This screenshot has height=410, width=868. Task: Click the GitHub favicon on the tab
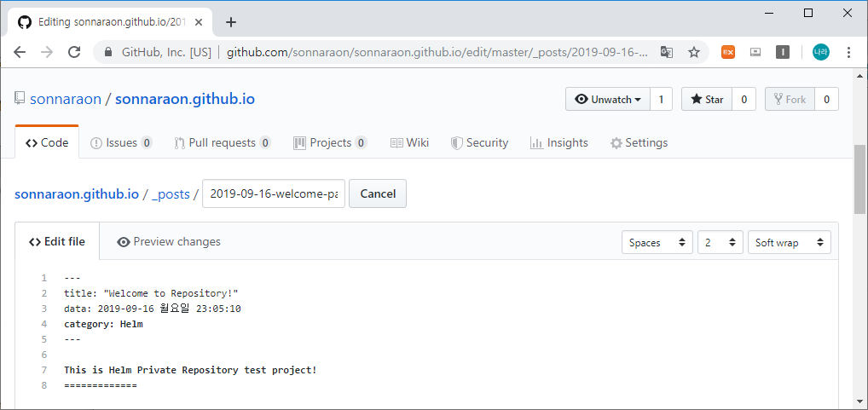25,22
